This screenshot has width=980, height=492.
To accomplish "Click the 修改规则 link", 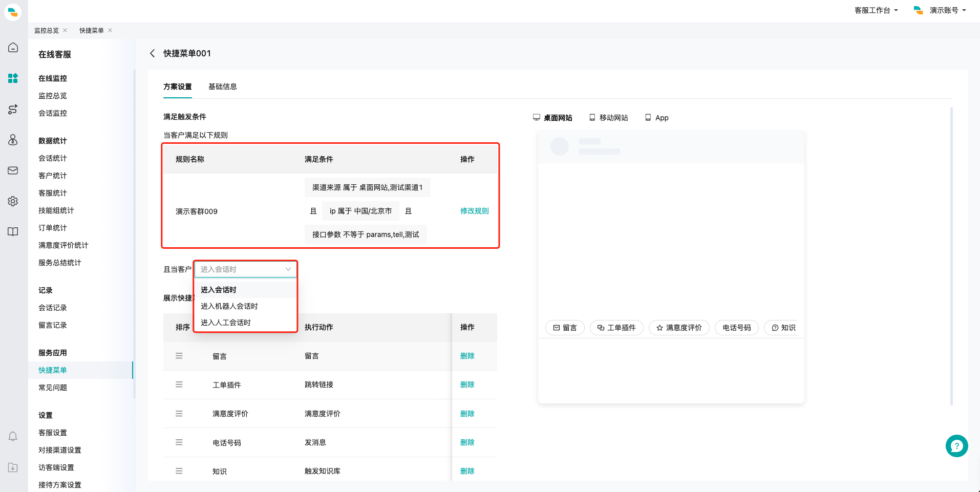I will (x=475, y=211).
